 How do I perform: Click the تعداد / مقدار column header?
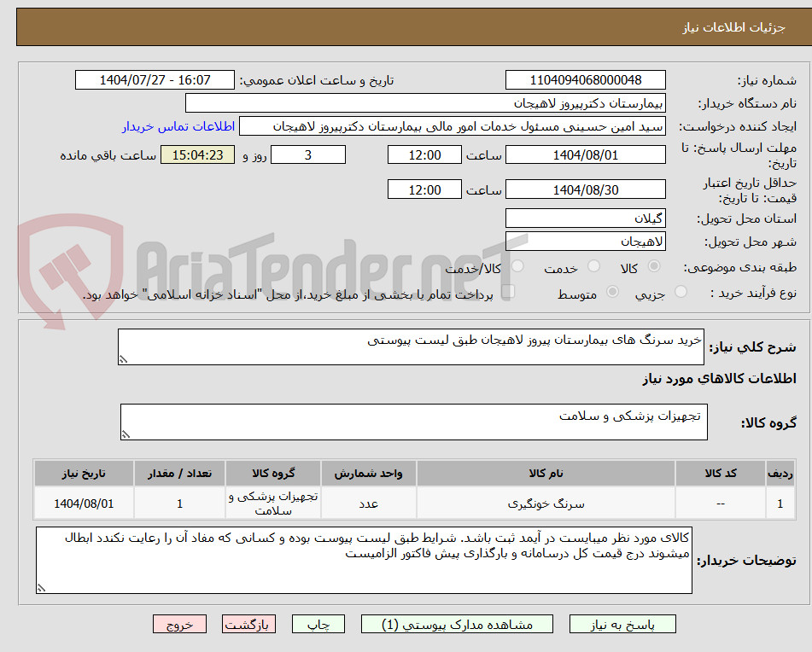(x=179, y=474)
